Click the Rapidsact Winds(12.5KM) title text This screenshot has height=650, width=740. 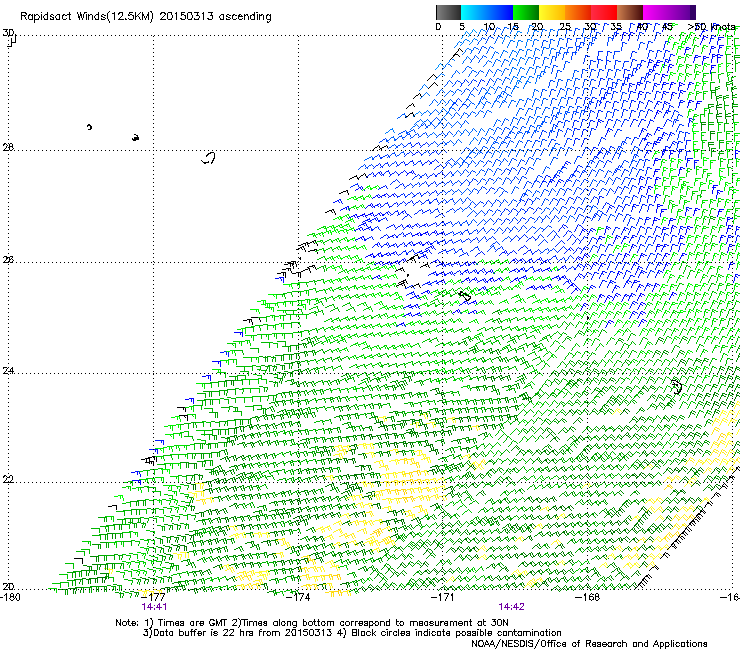[145, 17]
